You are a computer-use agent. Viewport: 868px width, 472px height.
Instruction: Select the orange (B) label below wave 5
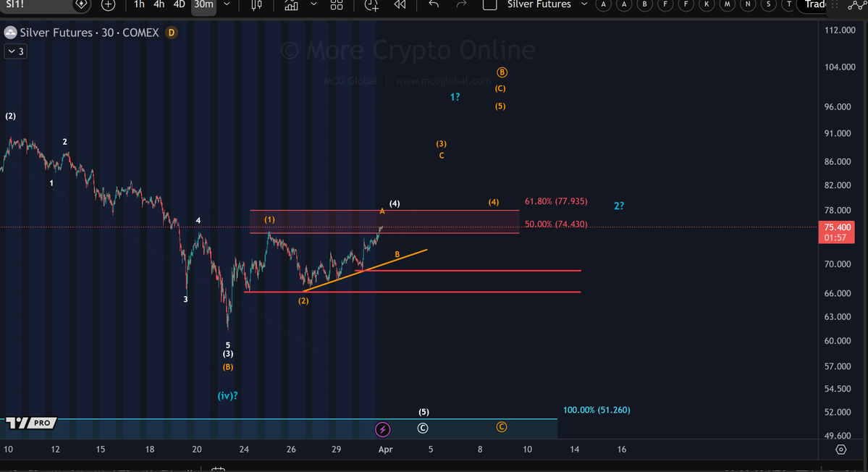(227, 367)
